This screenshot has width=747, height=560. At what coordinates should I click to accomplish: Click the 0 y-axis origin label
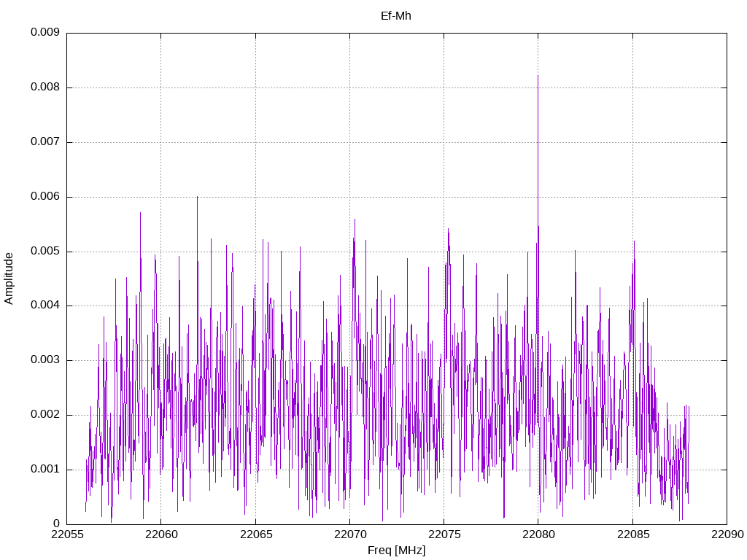[56, 524]
